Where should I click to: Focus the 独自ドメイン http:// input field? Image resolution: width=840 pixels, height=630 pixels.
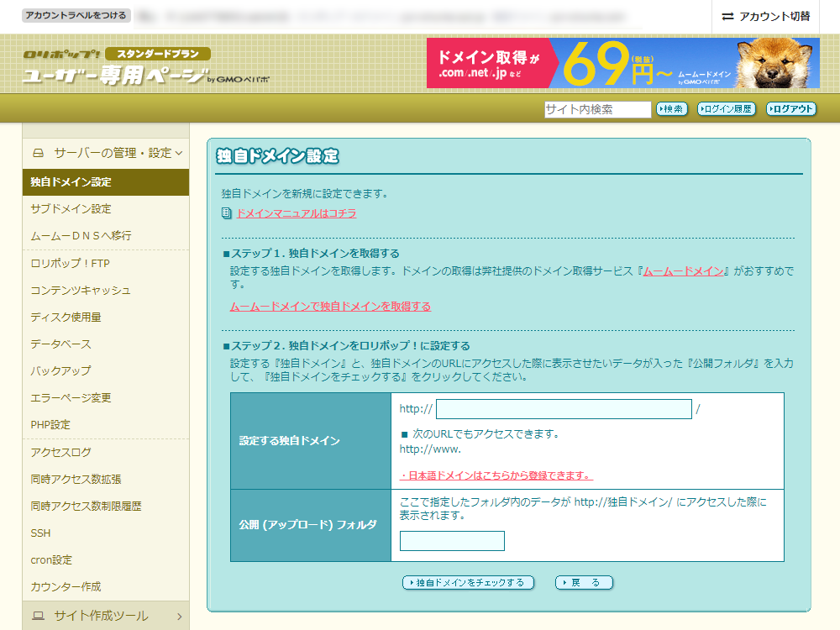point(563,409)
